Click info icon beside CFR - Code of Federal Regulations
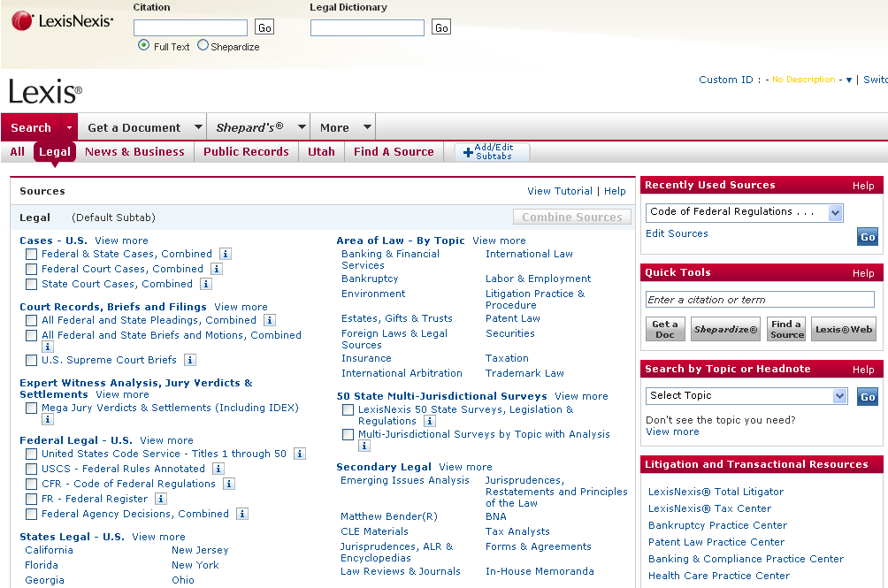 [x=228, y=485]
